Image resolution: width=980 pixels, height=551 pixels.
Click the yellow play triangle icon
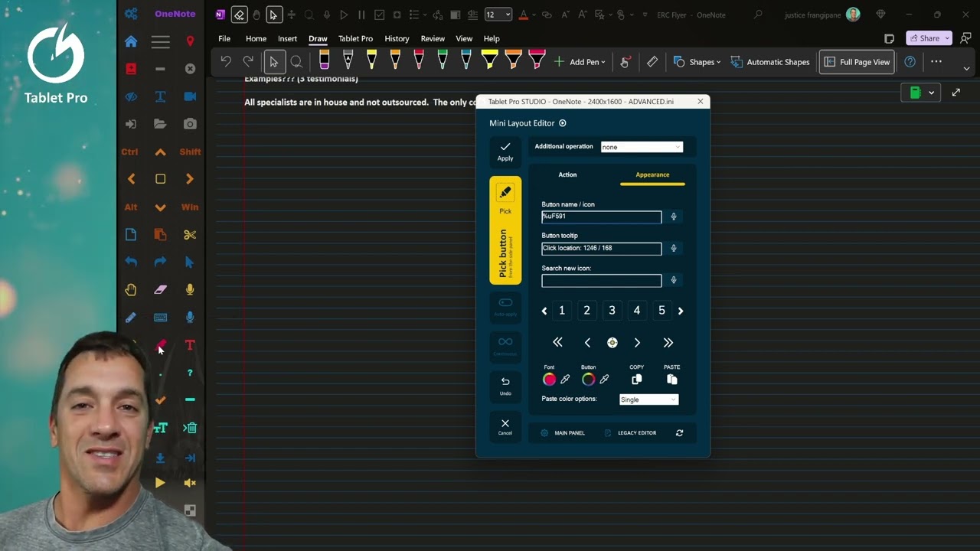(160, 483)
